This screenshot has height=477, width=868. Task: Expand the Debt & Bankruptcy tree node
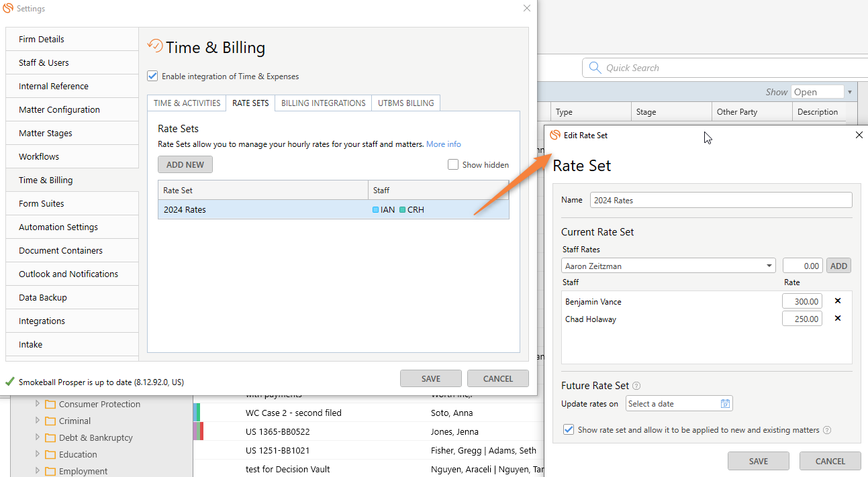point(38,437)
